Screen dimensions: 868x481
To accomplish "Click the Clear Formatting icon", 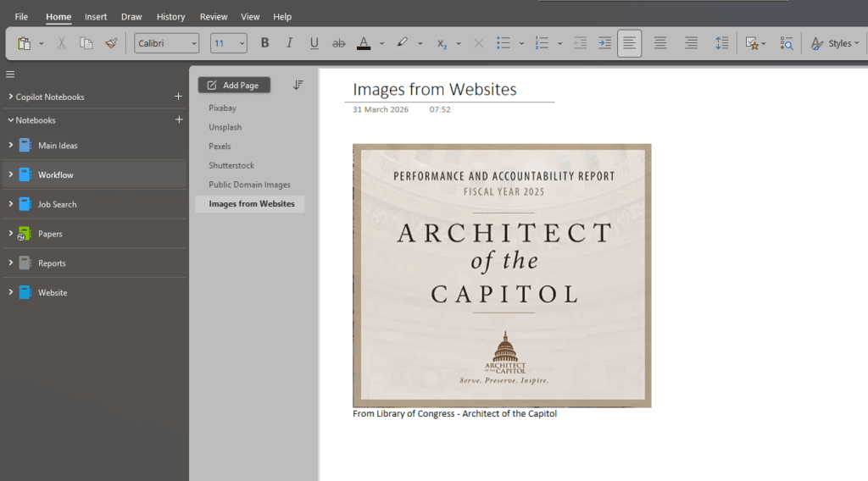I will click(x=479, y=43).
